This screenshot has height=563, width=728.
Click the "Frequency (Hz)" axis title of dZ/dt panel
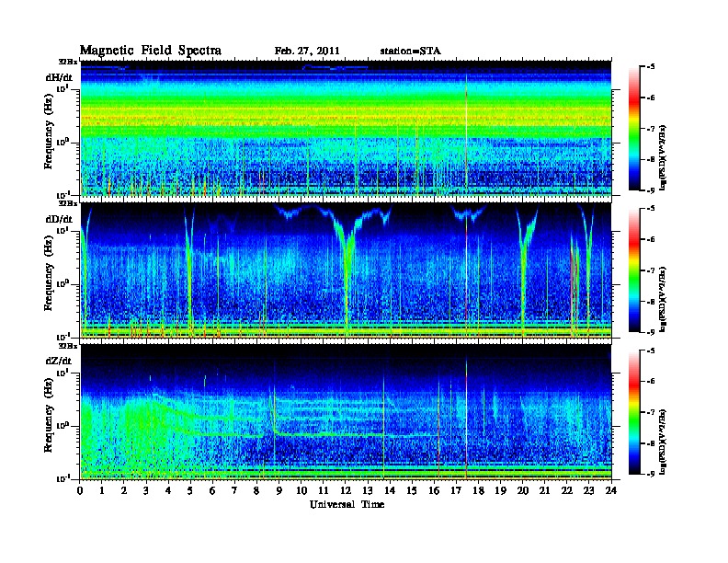point(49,415)
